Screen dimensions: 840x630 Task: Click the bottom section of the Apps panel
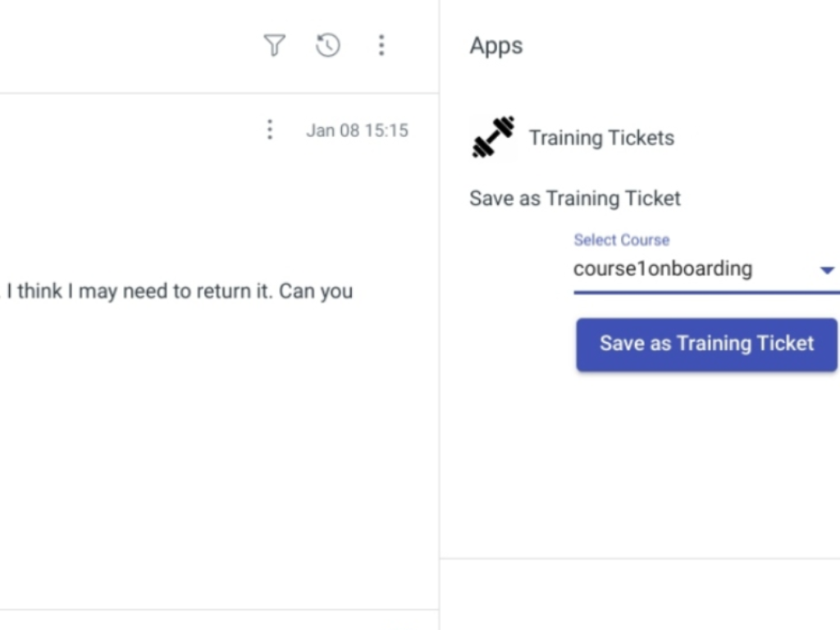pos(640,595)
